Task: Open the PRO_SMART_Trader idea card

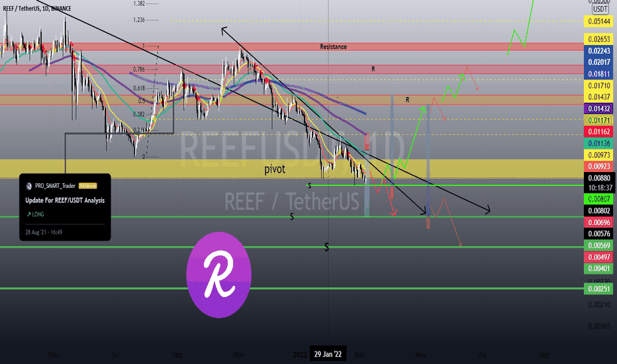Action: (65, 207)
